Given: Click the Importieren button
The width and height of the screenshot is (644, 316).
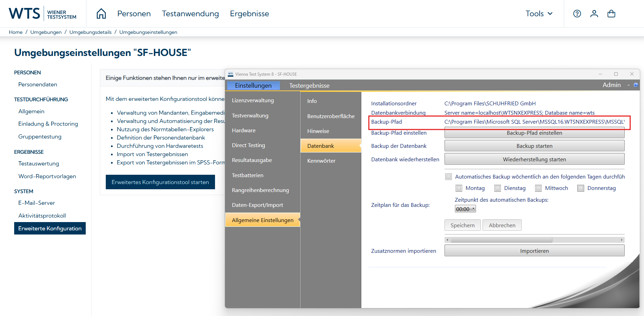Looking at the screenshot, I should click(534, 251).
